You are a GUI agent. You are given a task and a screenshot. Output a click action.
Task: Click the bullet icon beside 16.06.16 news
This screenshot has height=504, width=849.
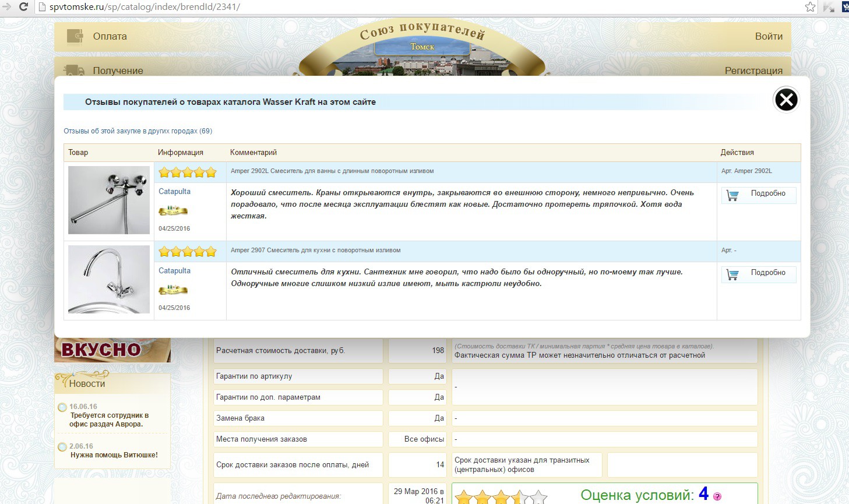coord(62,407)
